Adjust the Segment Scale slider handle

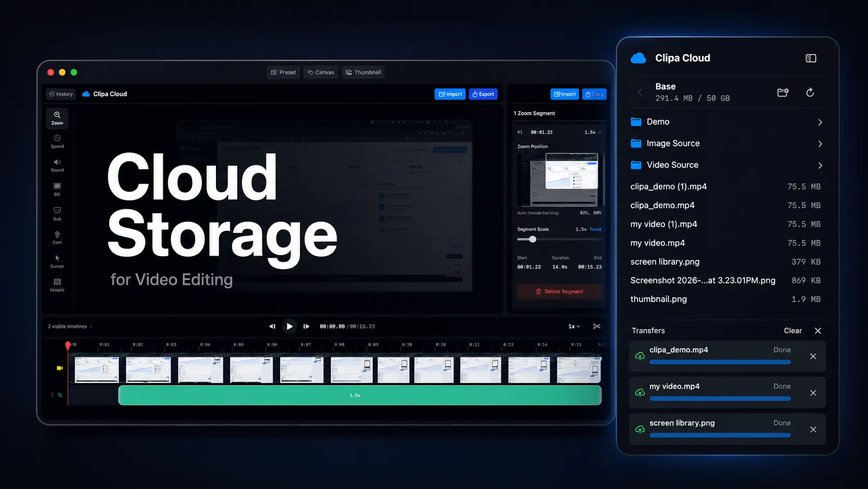pos(533,239)
